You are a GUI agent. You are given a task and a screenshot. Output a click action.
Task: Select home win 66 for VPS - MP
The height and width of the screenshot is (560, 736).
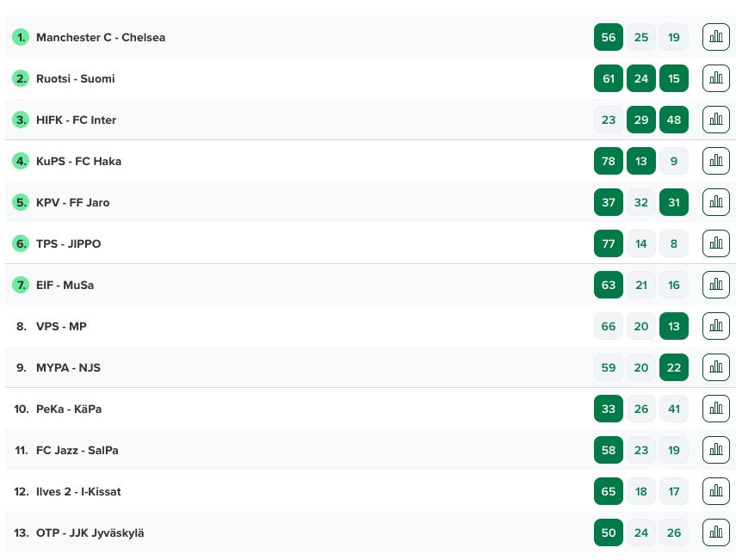609,326
